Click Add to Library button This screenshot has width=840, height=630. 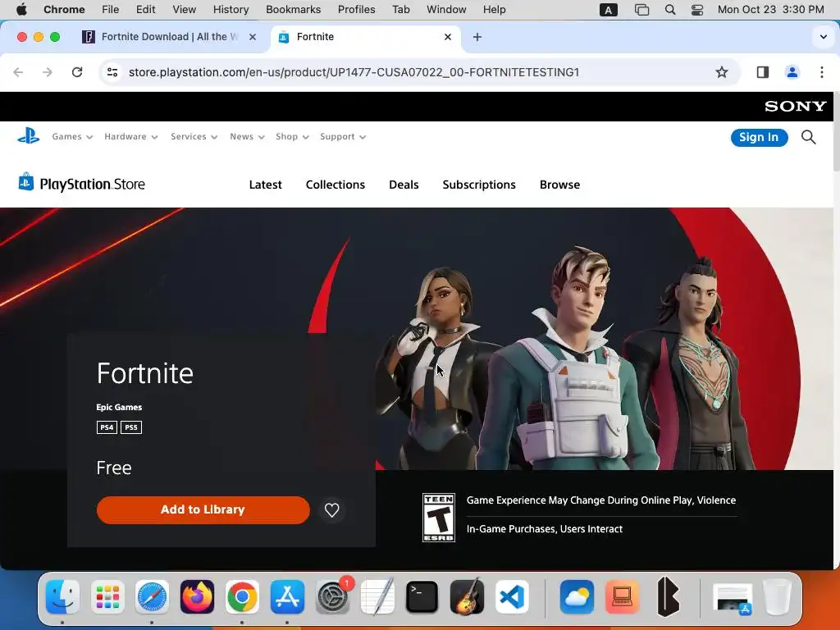tap(203, 510)
